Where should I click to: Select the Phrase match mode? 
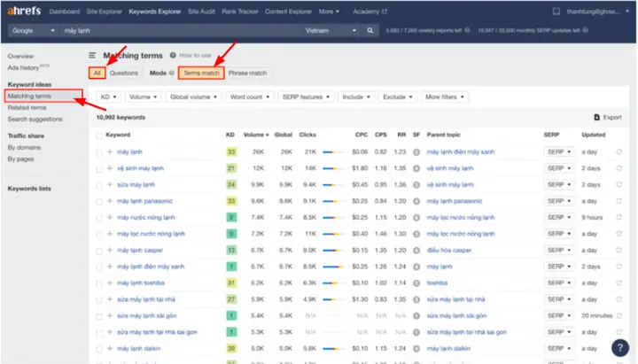(x=247, y=73)
